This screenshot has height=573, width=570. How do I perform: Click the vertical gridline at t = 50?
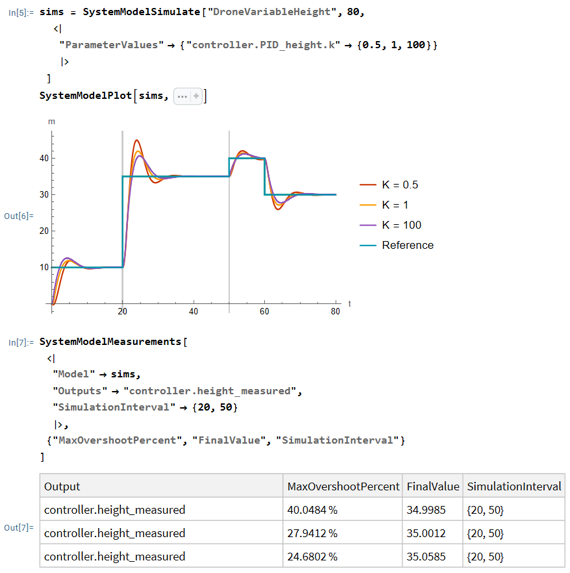coord(229,222)
